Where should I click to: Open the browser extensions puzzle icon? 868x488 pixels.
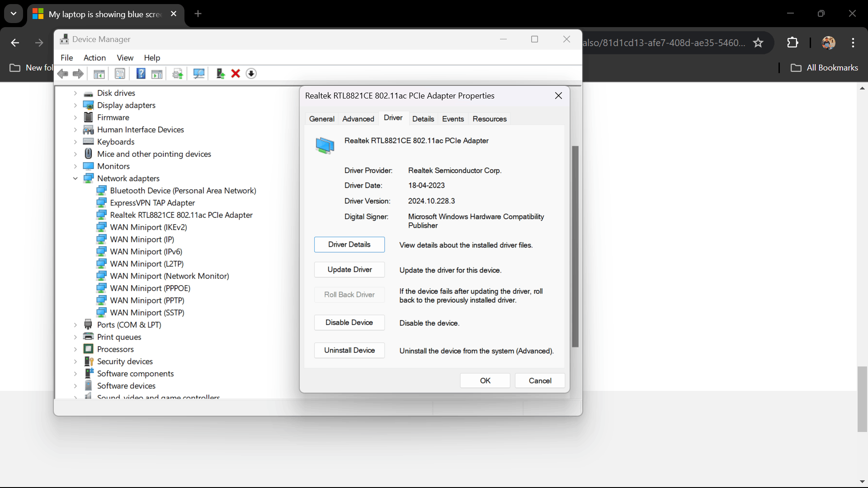coord(793,43)
